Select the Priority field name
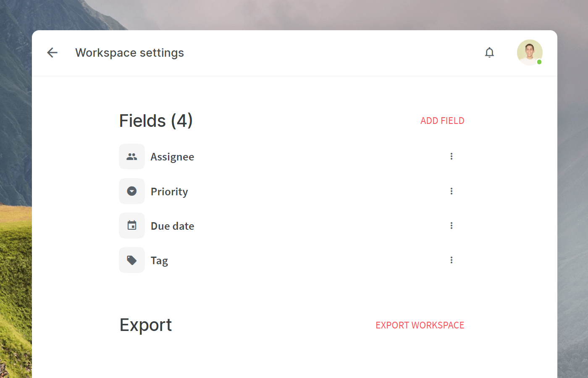 pyautogui.click(x=169, y=192)
